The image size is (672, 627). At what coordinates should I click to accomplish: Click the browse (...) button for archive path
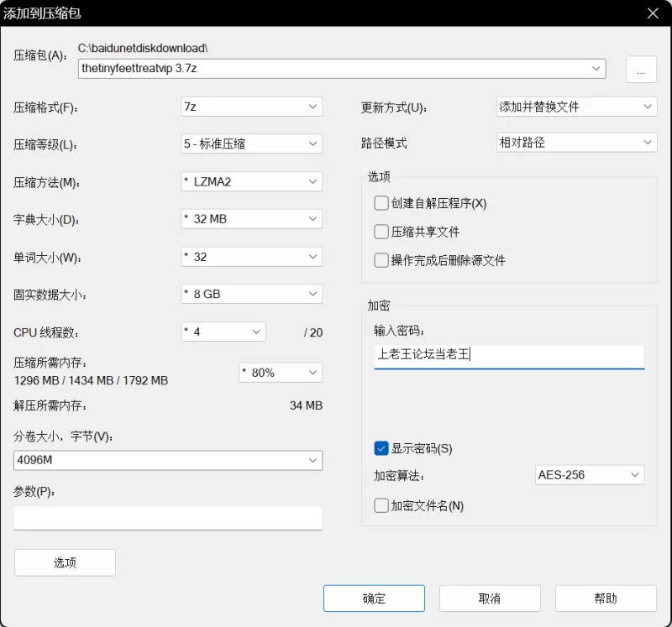[x=641, y=70]
